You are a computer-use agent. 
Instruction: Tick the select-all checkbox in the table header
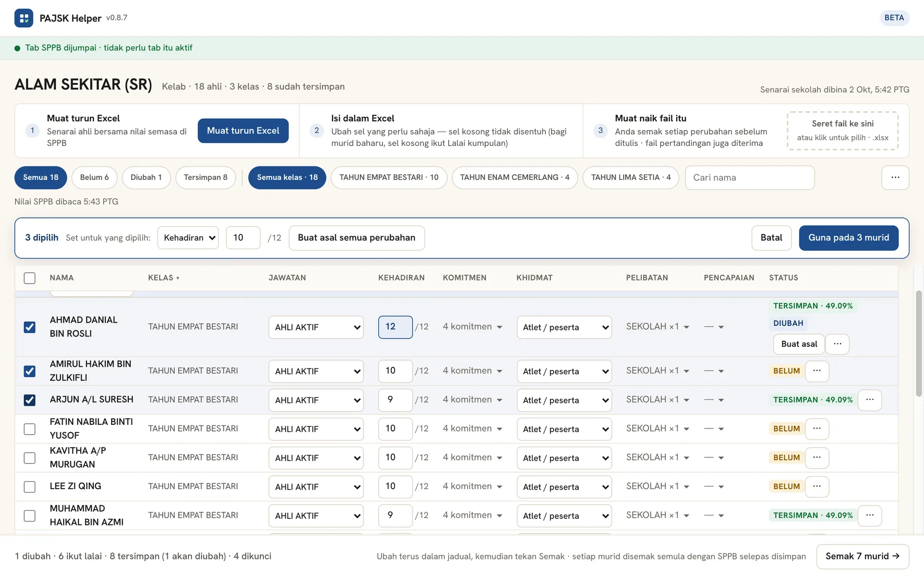tap(30, 278)
